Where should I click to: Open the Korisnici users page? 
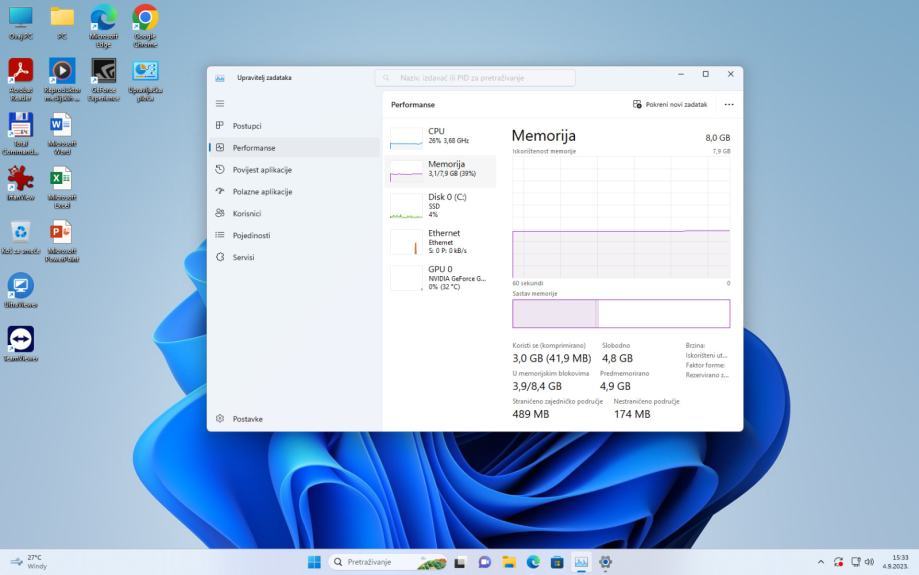pyautogui.click(x=246, y=214)
